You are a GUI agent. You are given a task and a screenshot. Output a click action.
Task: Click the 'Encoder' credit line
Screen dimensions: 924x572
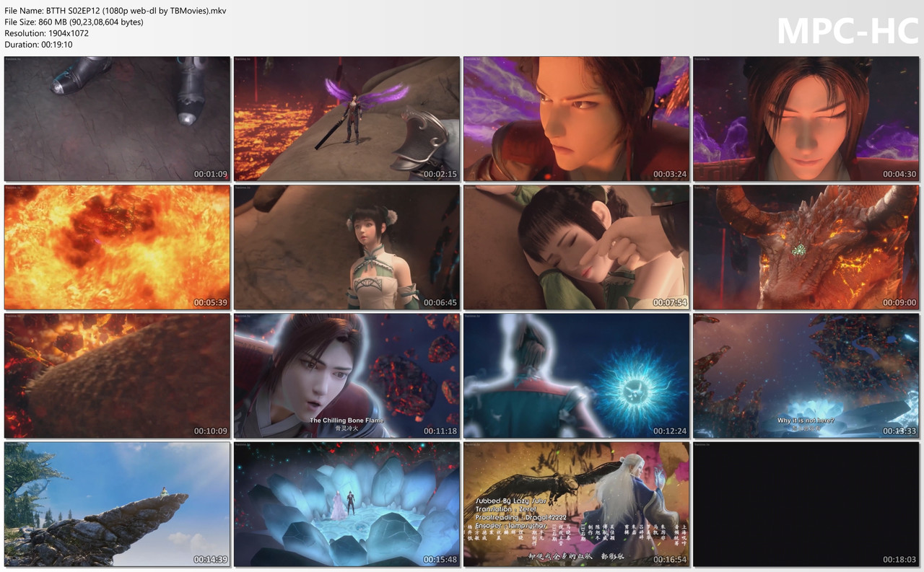[x=510, y=527]
